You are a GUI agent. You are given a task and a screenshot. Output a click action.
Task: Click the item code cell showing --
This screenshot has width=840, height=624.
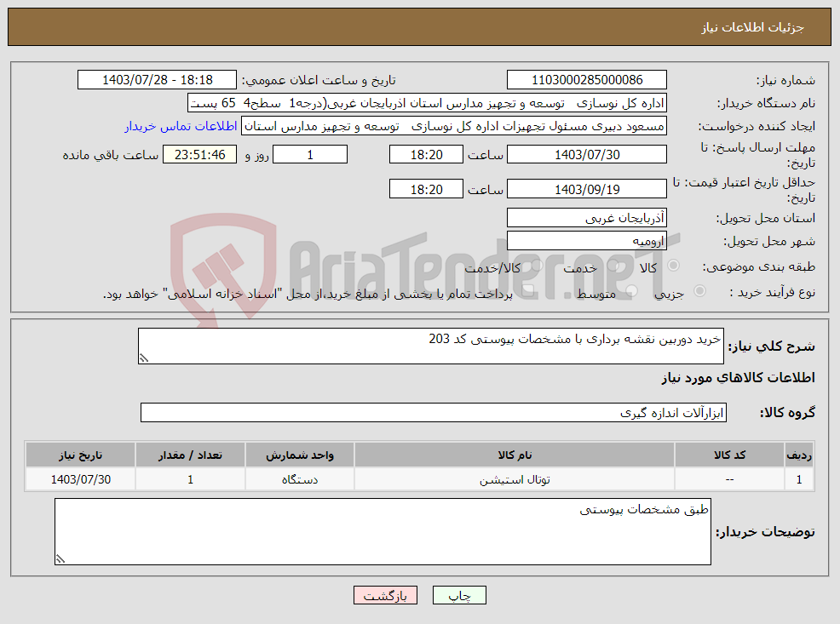(x=729, y=479)
